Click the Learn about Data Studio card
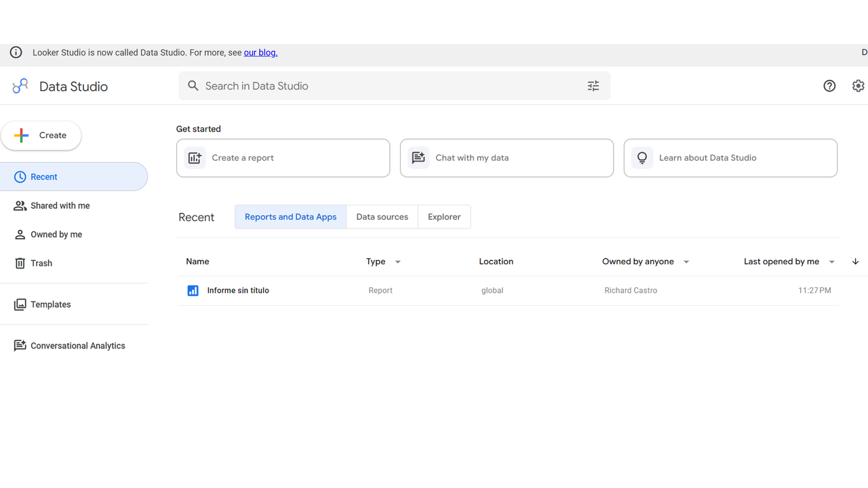This screenshot has width=868, height=488. (731, 158)
